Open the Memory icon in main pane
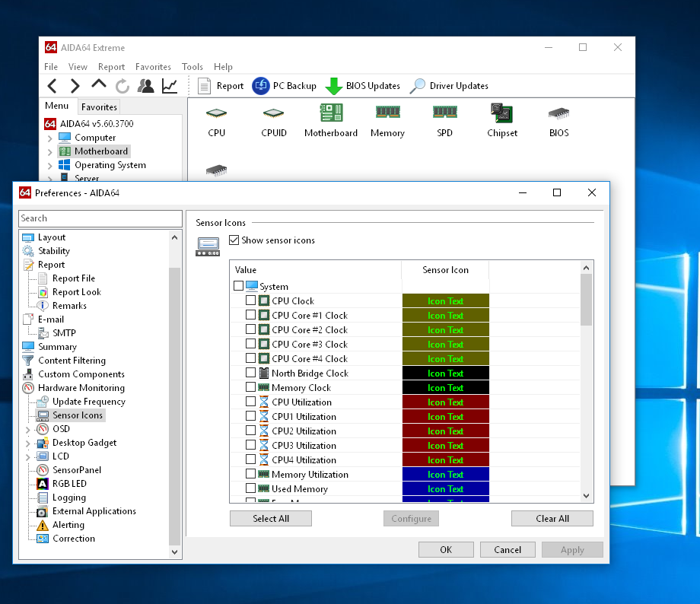This screenshot has width=700, height=604. (387, 121)
